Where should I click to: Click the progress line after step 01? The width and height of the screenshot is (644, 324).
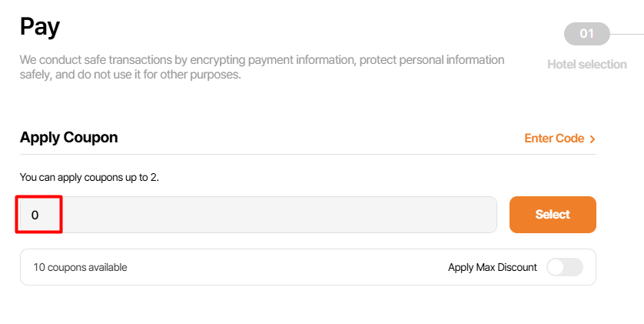tap(627, 34)
